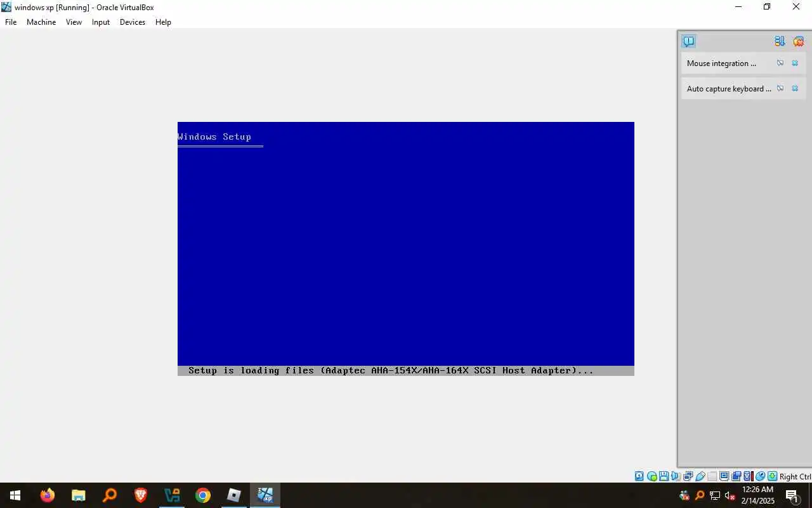Click the windows xp VM taskbar icon
Screen dimensions: 812x508
click(x=265, y=495)
